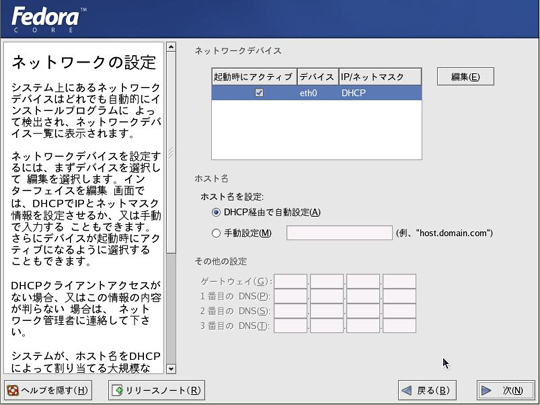
Task: Select DHCP経由で自動設定 radio button
Action: coord(216,212)
